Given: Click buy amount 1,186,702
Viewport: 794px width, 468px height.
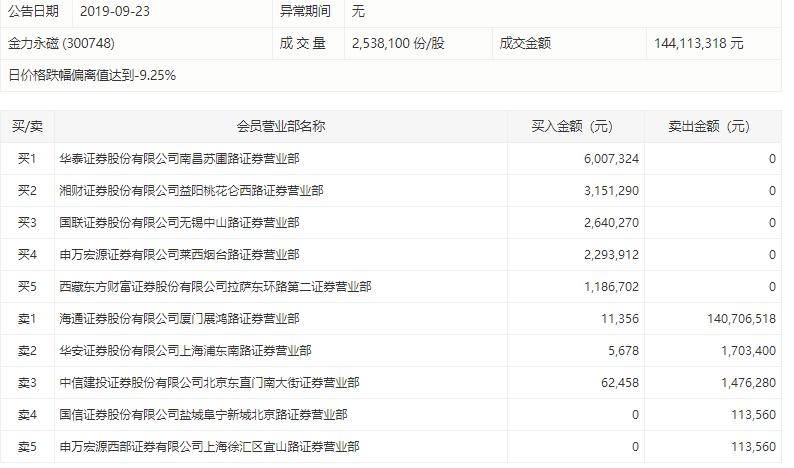Looking at the screenshot, I should (x=611, y=287).
